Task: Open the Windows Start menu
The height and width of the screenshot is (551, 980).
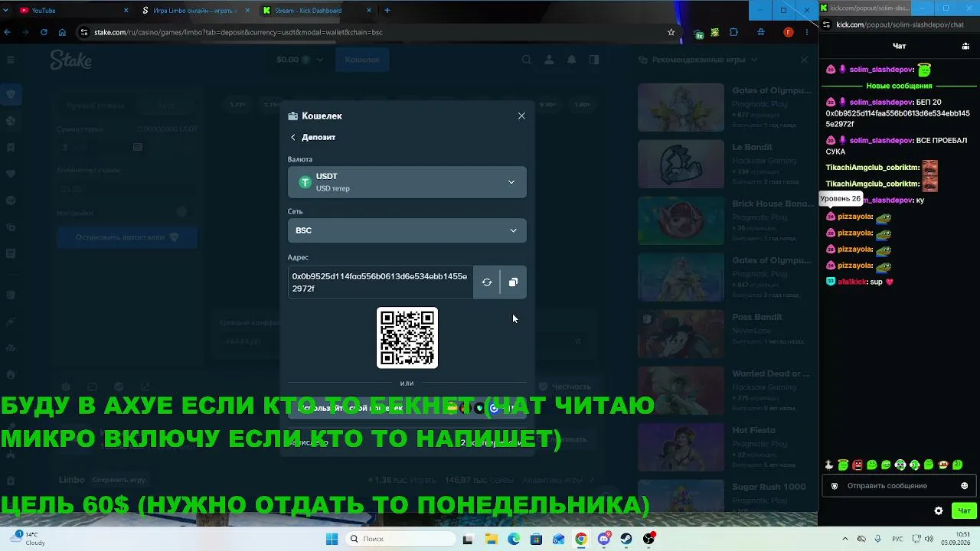Action: click(332, 539)
